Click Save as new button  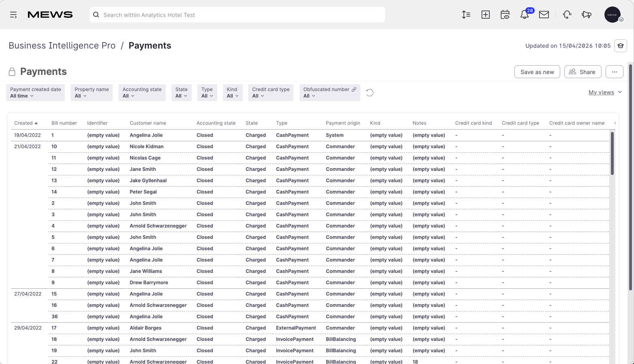(537, 72)
